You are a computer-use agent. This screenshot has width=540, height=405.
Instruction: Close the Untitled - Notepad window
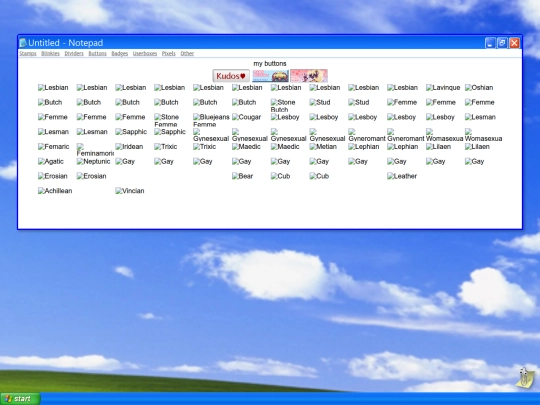pos(515,43)
